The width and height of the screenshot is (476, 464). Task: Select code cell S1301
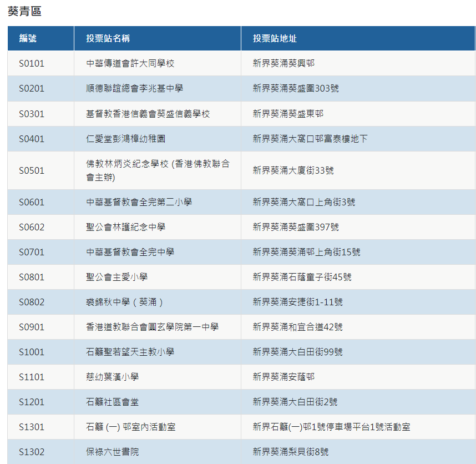32,427
